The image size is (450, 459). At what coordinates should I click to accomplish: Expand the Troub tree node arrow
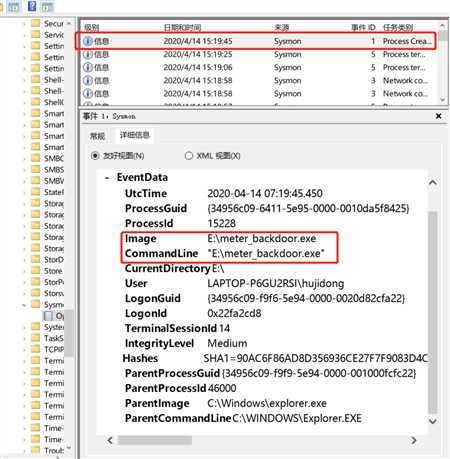(x=24, y=451)
